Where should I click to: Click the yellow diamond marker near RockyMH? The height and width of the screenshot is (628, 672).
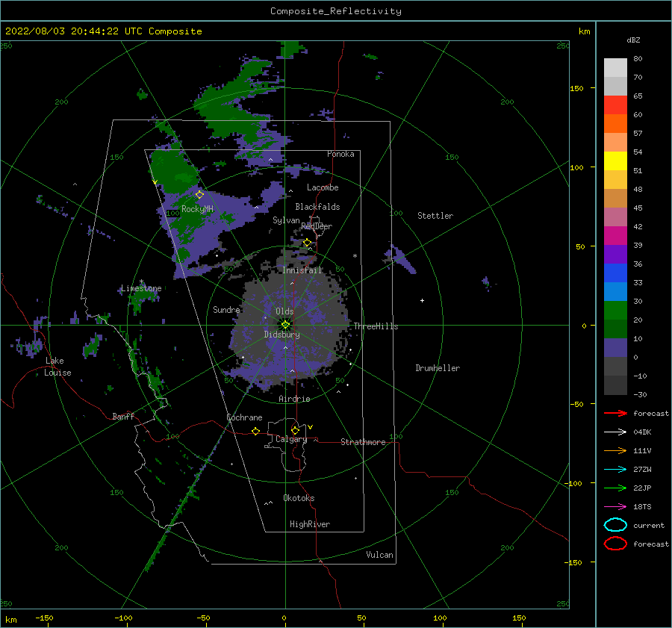[x=199, y=195]
